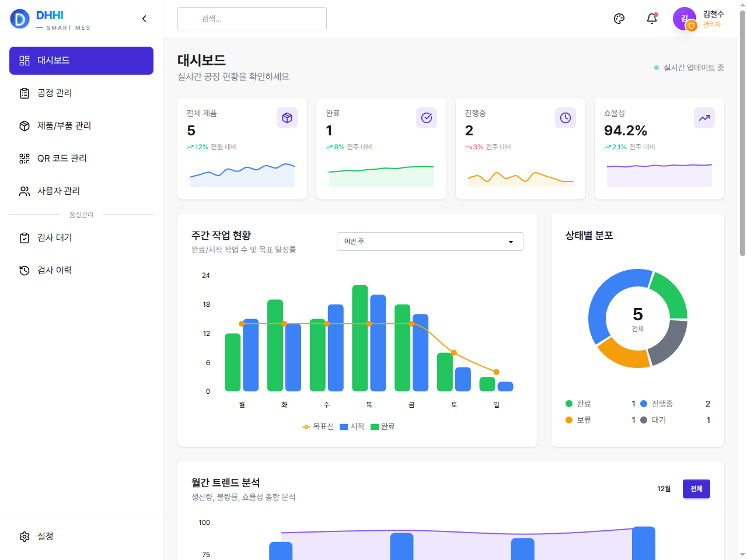Click the 완료 checkmark circle icon
This screenshot has width=747, height=560.
pyautogui.click(x=427, y=118)
